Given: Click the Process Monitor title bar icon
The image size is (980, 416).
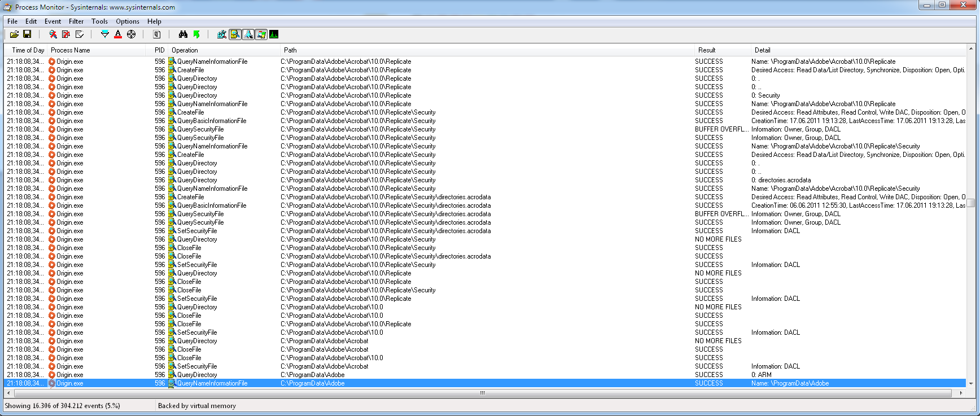Looking at the screenshot, I should pyautogui.click(x=8, y=7).
